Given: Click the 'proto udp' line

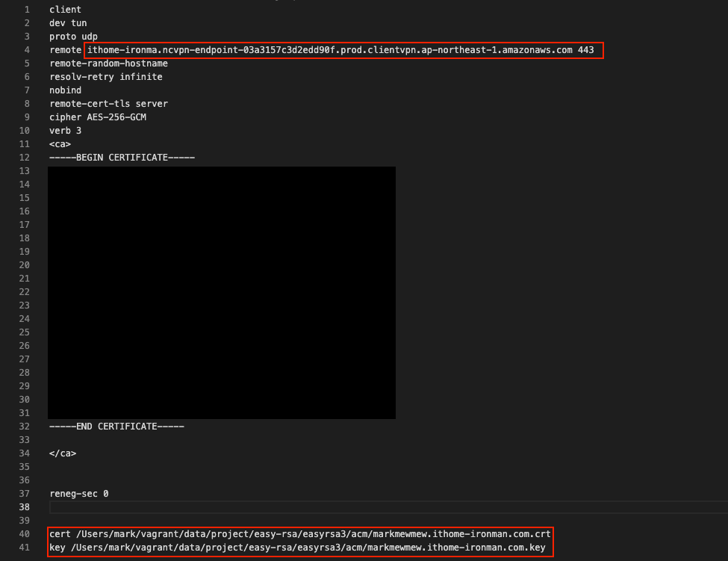Looking at the screenshot, I should pyautogui.click(x=73, y=36).
